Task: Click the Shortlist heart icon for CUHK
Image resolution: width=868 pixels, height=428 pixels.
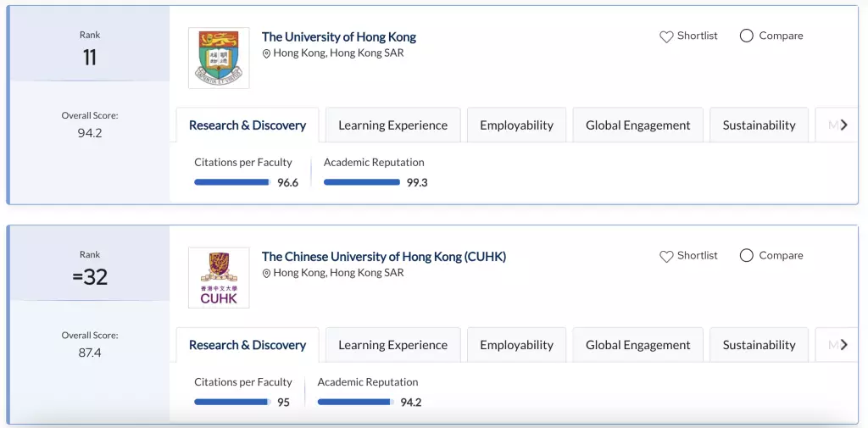Action: (666, 256)
